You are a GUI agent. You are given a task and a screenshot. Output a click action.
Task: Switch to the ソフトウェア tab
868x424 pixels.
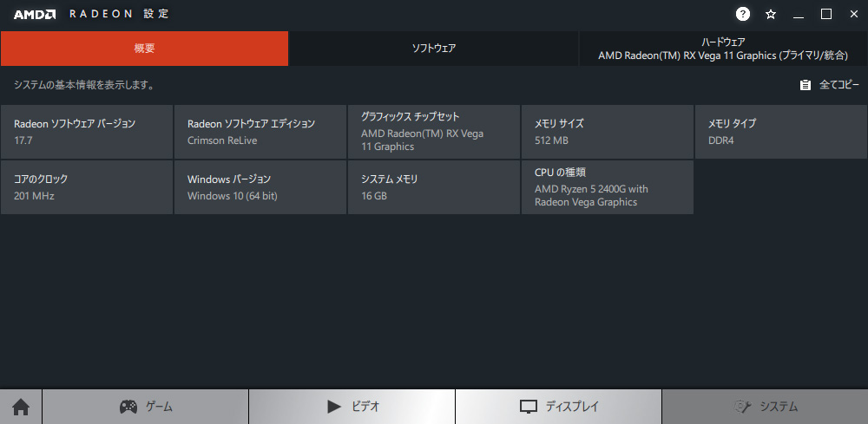tap(434, 49)
